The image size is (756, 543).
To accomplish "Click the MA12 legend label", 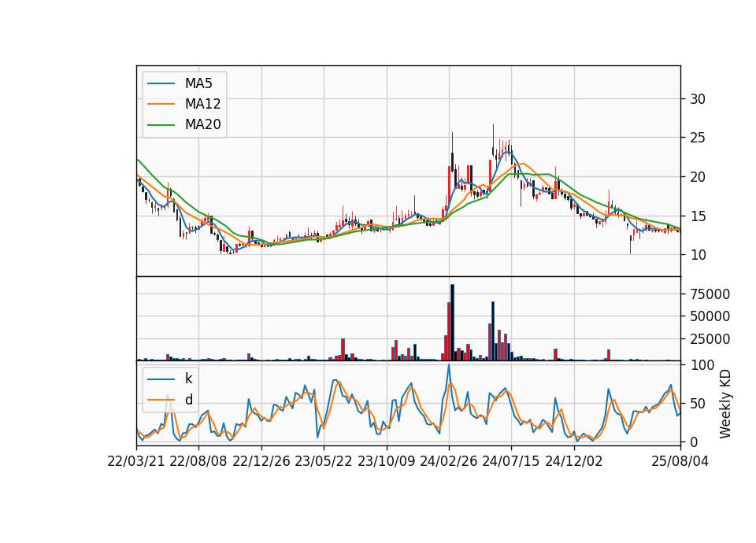I will (x=202, y=104).
